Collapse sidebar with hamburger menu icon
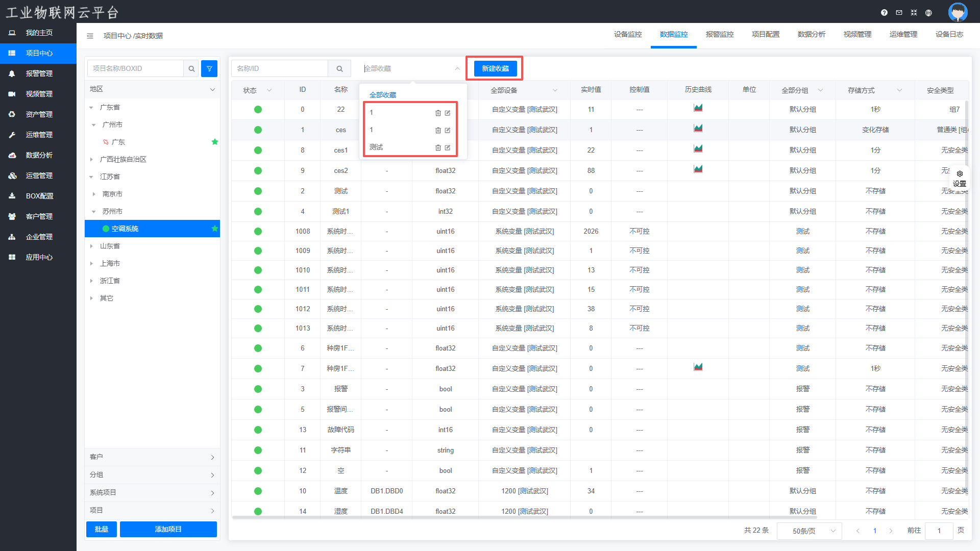This screenshot has height=551, width=980. coord(90,36)
